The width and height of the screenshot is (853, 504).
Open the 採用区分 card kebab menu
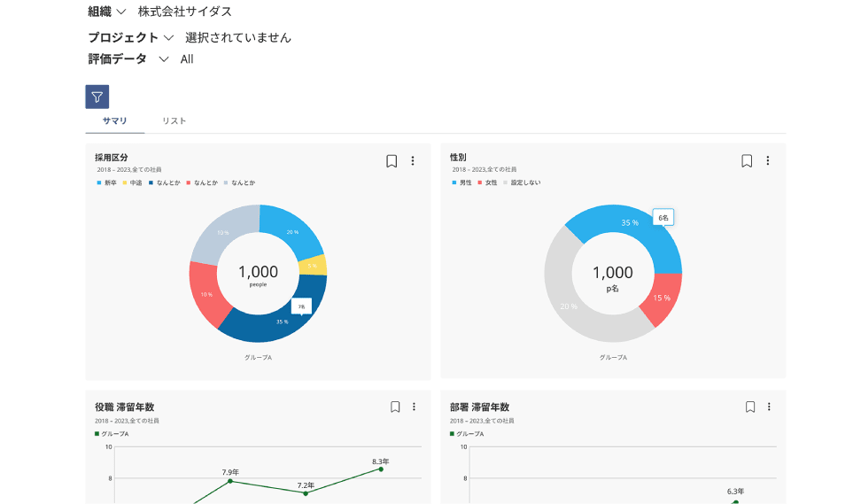pos(413,160)
